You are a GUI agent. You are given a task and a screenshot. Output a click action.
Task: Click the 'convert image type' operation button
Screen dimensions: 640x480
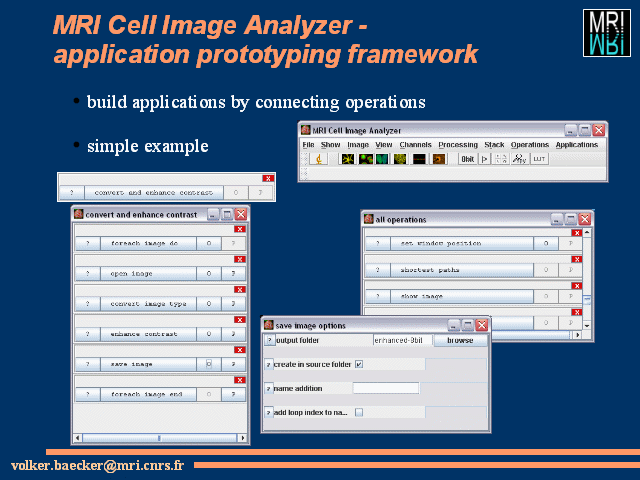point(148,304)
